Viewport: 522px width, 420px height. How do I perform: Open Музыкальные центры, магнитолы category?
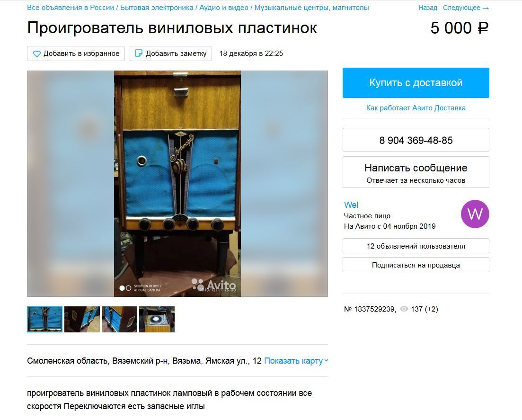[x=311, y=7]
